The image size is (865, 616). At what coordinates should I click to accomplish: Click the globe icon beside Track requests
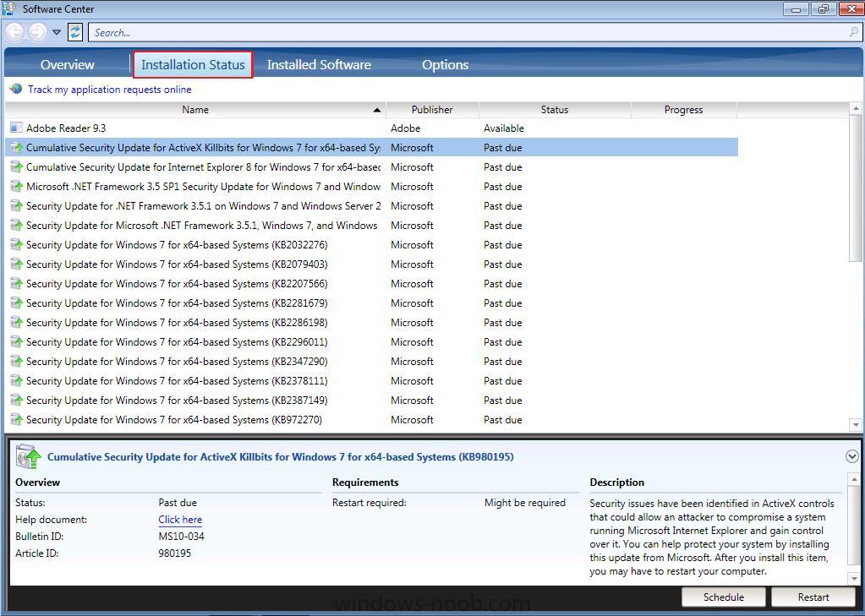pyautogui.click(x=16, y=89)
